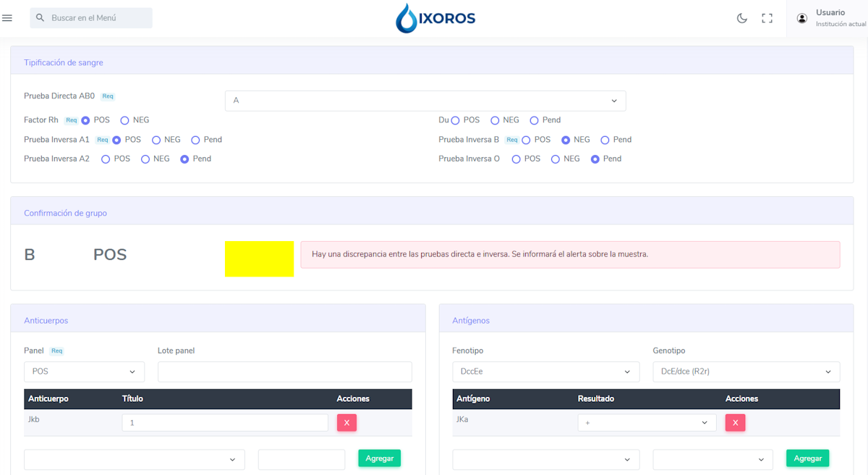This screenshot has height=475, width=868.
Task: Remove the Jkb antibody row
Action: (x=346, y=423)
